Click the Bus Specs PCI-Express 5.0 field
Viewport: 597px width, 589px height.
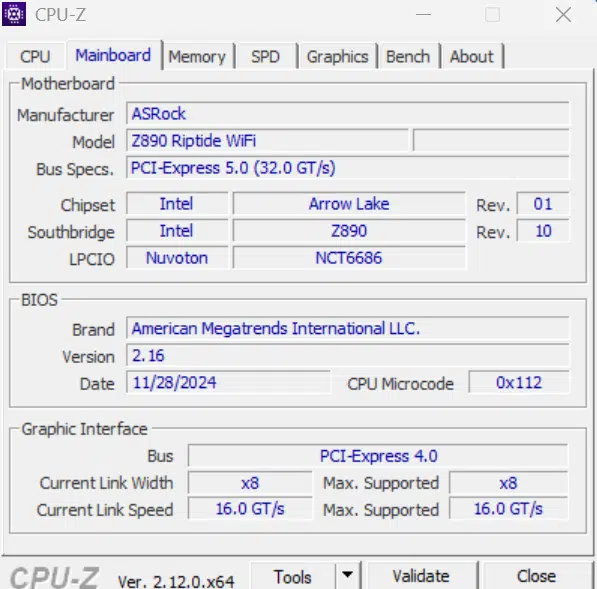[348, 168]
